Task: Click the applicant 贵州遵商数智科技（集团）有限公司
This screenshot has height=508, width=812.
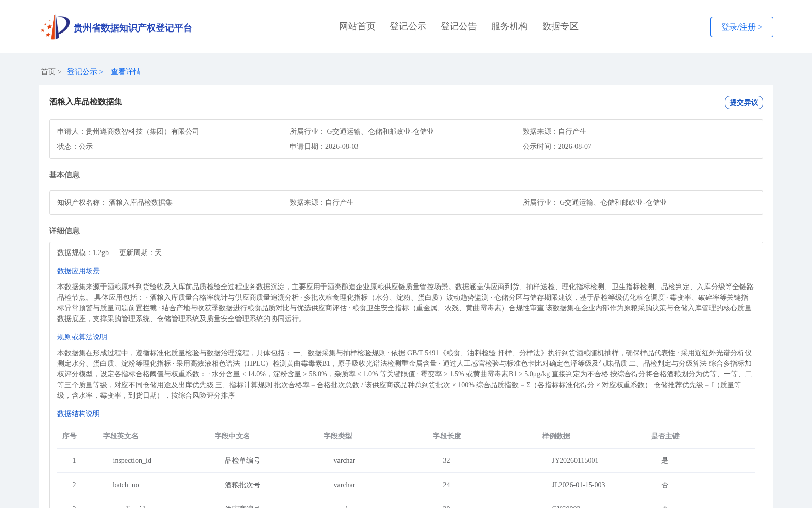Action: (x=143, y=131)
